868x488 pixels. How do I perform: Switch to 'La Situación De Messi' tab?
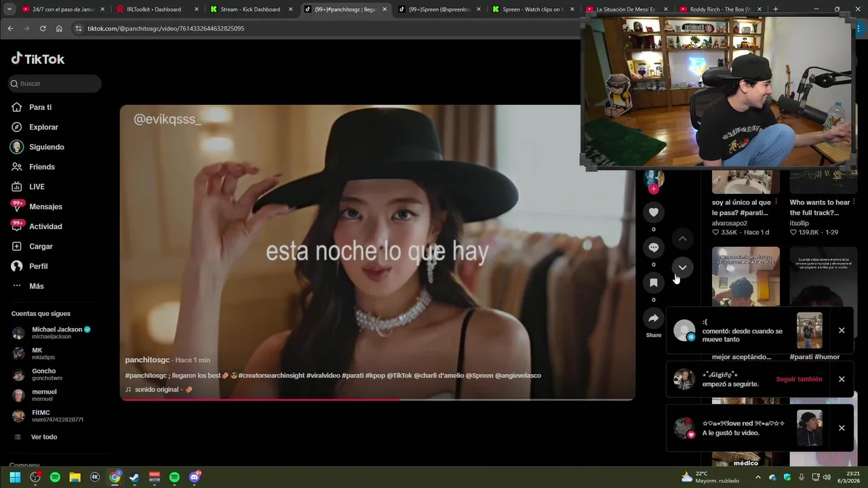[x=626, y=9]
